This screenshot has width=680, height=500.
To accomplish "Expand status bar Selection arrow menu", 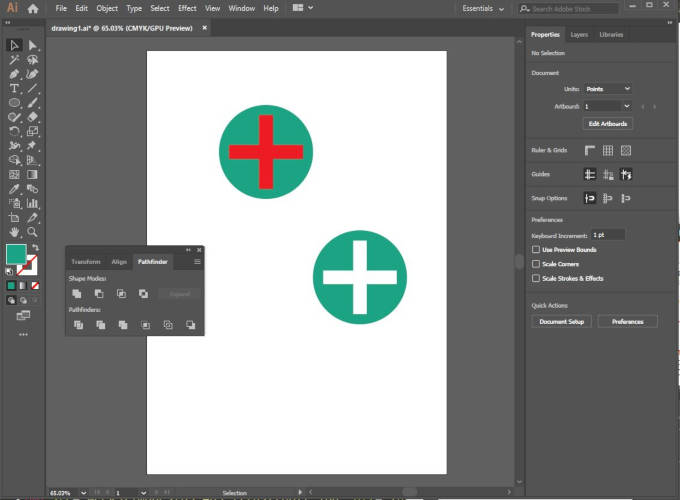I will click(300, 492).
